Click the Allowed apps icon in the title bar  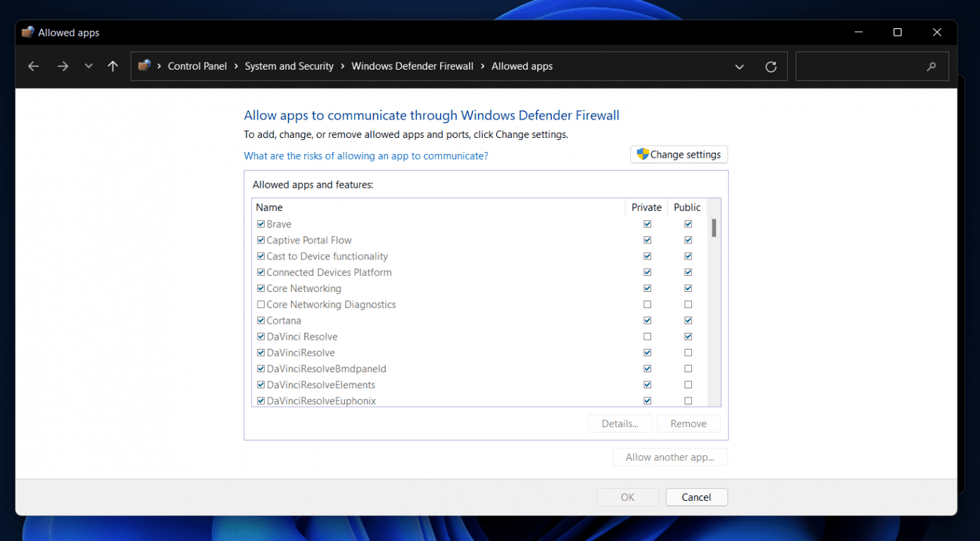click(27, 32)
